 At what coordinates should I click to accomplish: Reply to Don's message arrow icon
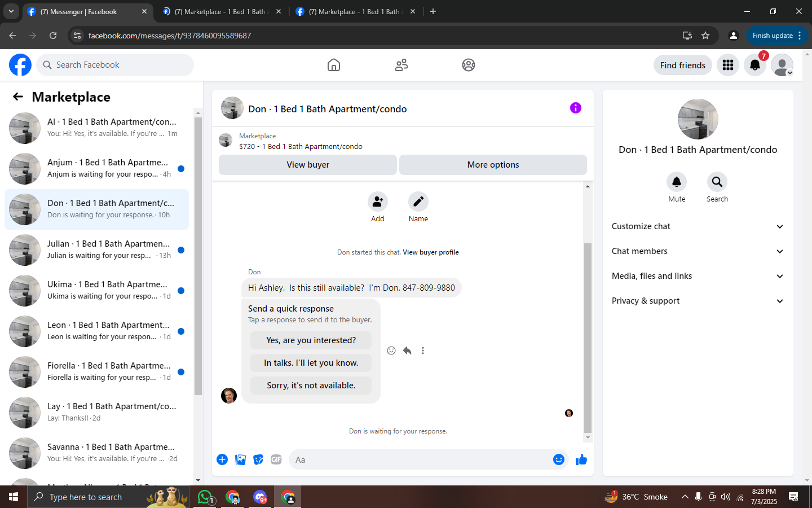(407, 351)
